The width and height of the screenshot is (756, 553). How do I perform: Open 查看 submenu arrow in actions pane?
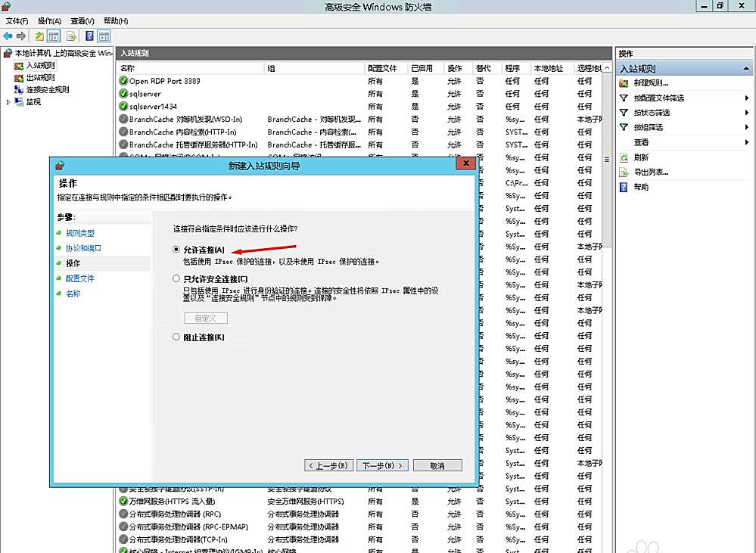(x=746, y=142)
